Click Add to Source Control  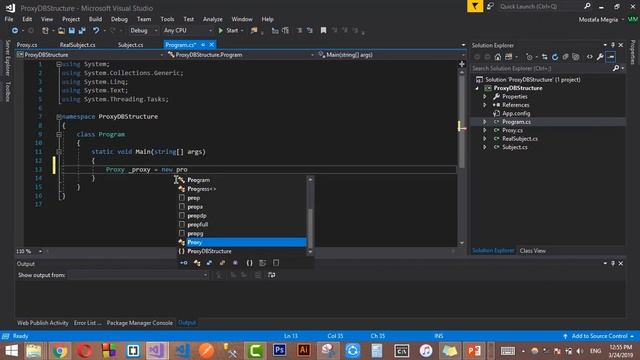pyautogui.click(x=599, y=336)
